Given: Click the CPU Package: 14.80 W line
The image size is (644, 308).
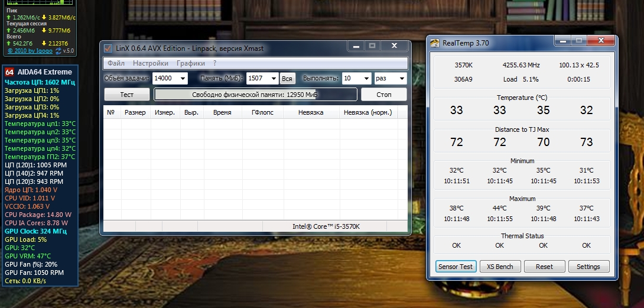Looking at the screenshot, I should 38,215.
